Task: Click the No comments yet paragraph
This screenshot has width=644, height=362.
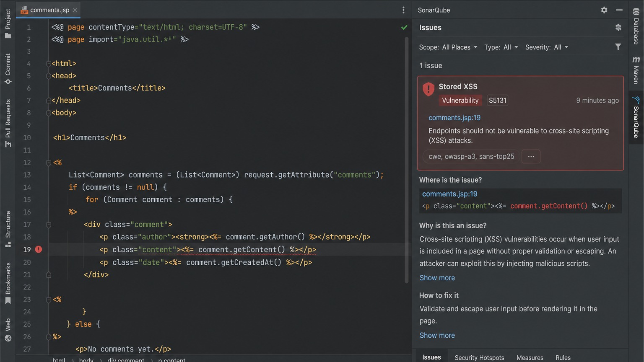Action: [123, 349]
